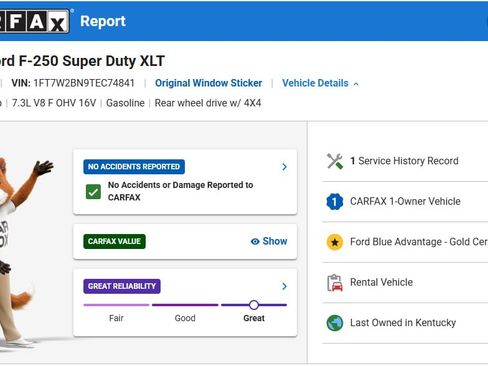Viewport: 488px width, 366px height.
Task: Click the 'Report' header title
Action: [103, 21]
